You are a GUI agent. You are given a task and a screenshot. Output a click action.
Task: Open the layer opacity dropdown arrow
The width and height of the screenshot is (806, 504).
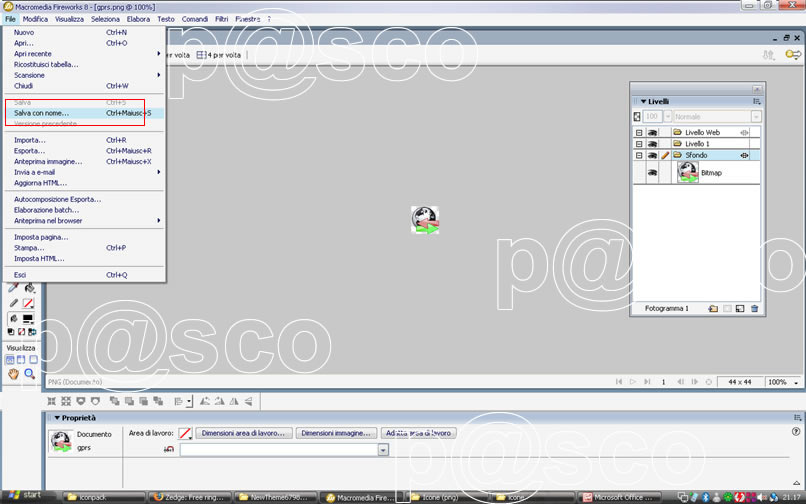coord(668,117)
